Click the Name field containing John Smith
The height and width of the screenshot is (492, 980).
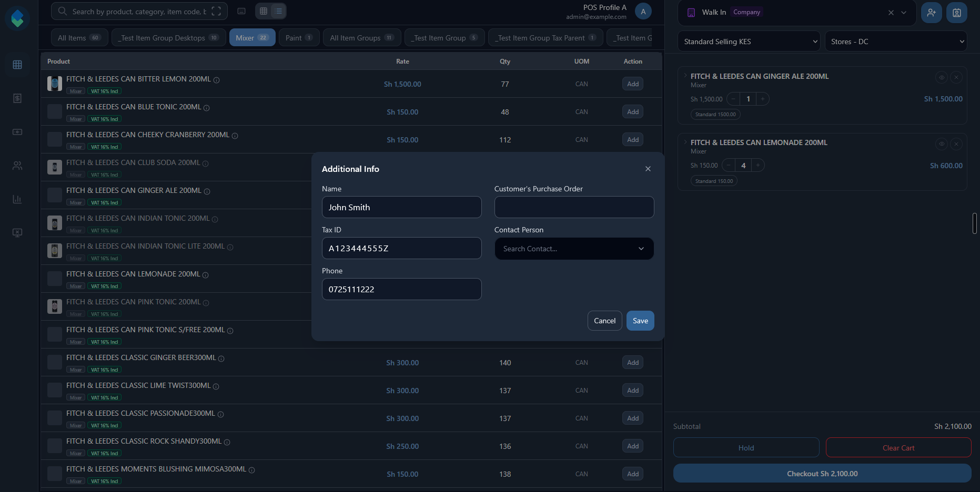402,207
